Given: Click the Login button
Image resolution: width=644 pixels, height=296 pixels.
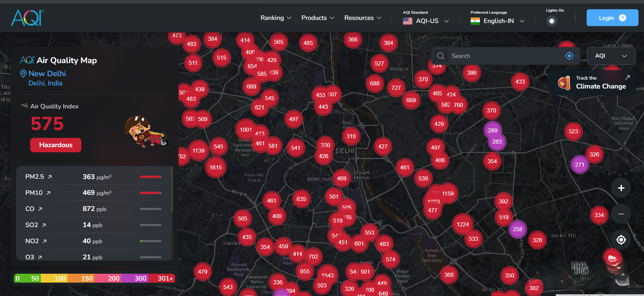Looking at the screenshot, I should 612,18.
